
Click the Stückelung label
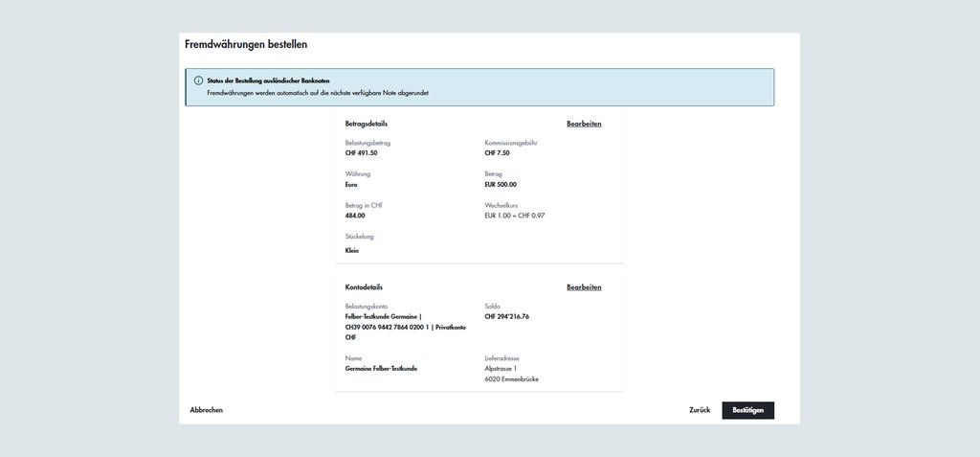(x=360, y=237)
